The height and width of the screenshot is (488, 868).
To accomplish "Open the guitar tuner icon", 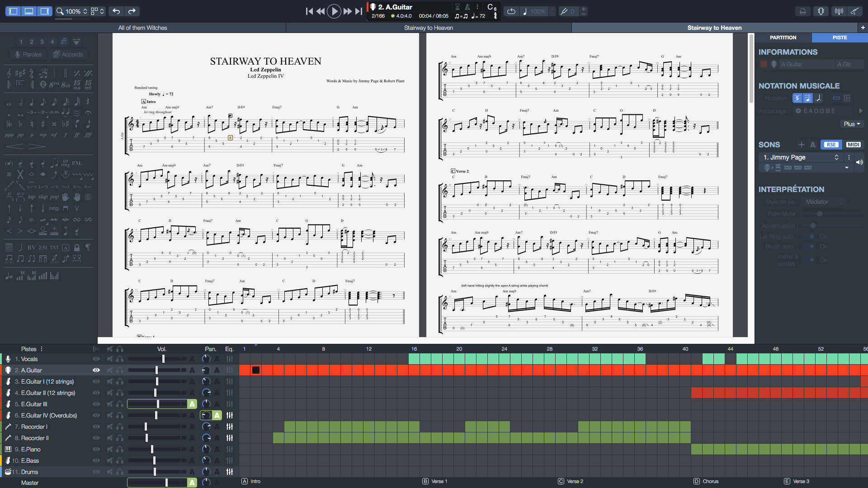I will (820, 11).
